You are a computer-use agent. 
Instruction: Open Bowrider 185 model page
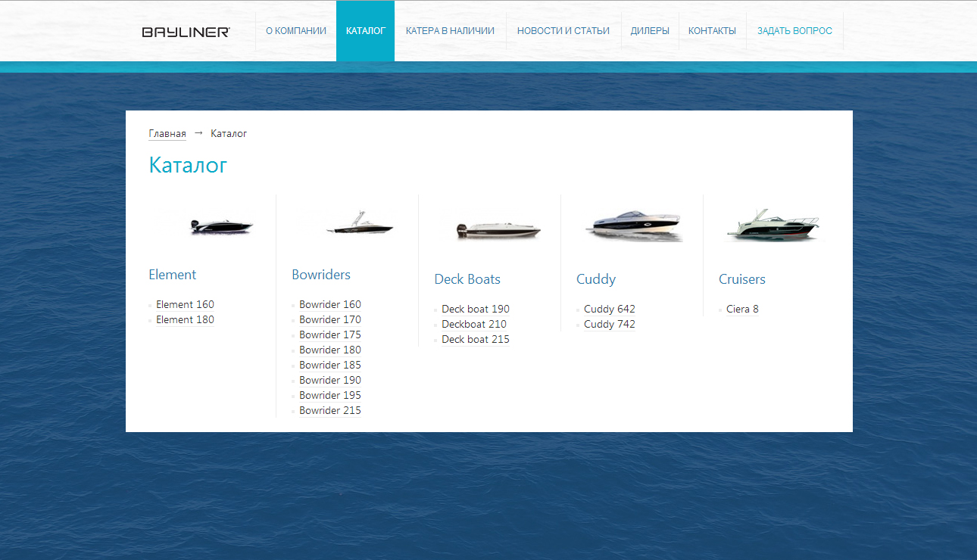[330, 366]
